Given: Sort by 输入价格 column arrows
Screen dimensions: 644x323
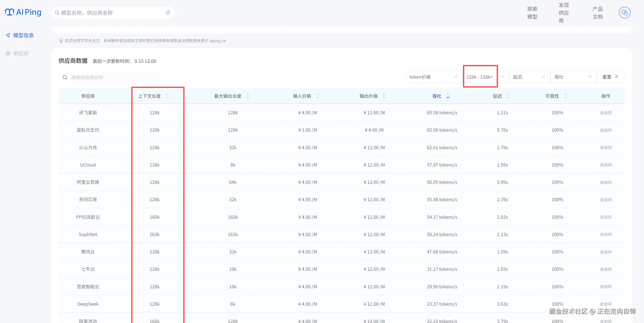Looking at the screenshot, I should [x=318, y=96].
